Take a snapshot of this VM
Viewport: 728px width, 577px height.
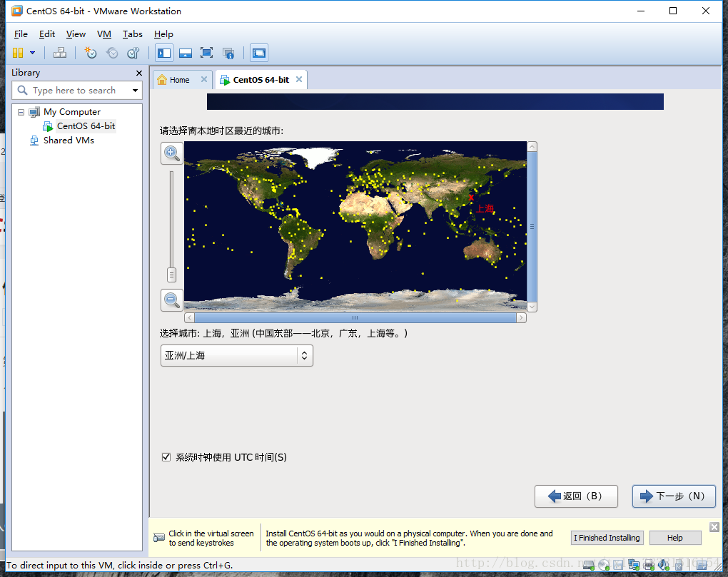point(91,53)
